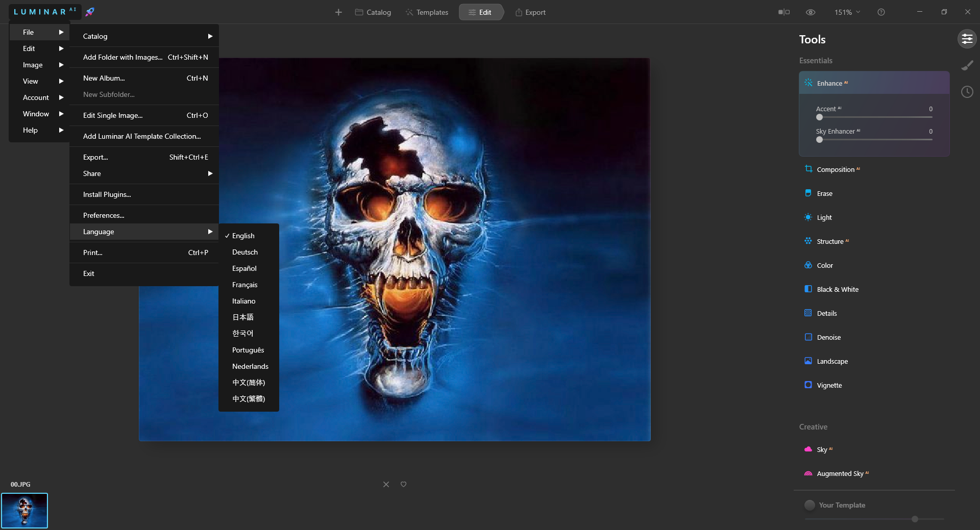Screen dimensions: 980x530
Task: Click the Augmented Sky icon
Action: point(808,473)
